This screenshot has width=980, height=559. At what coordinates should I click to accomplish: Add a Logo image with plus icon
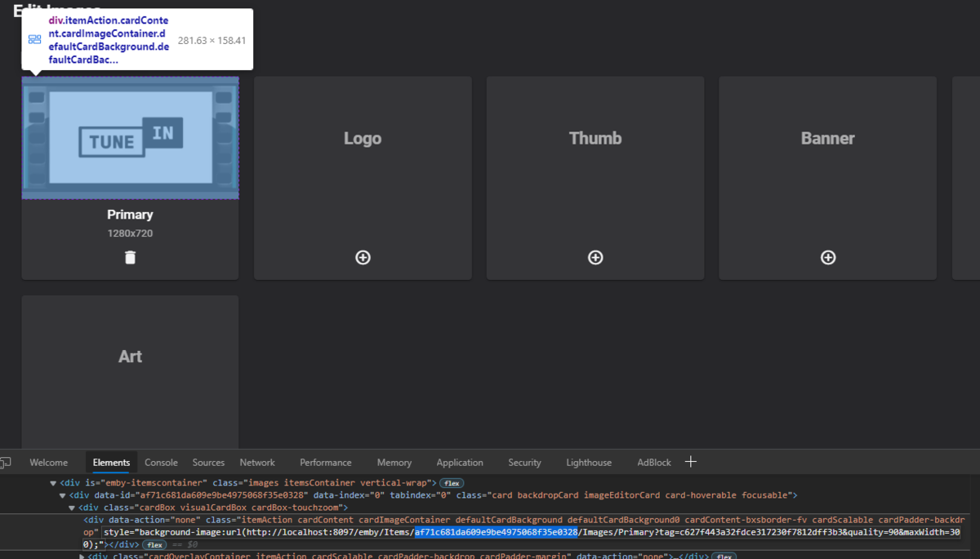363,258
